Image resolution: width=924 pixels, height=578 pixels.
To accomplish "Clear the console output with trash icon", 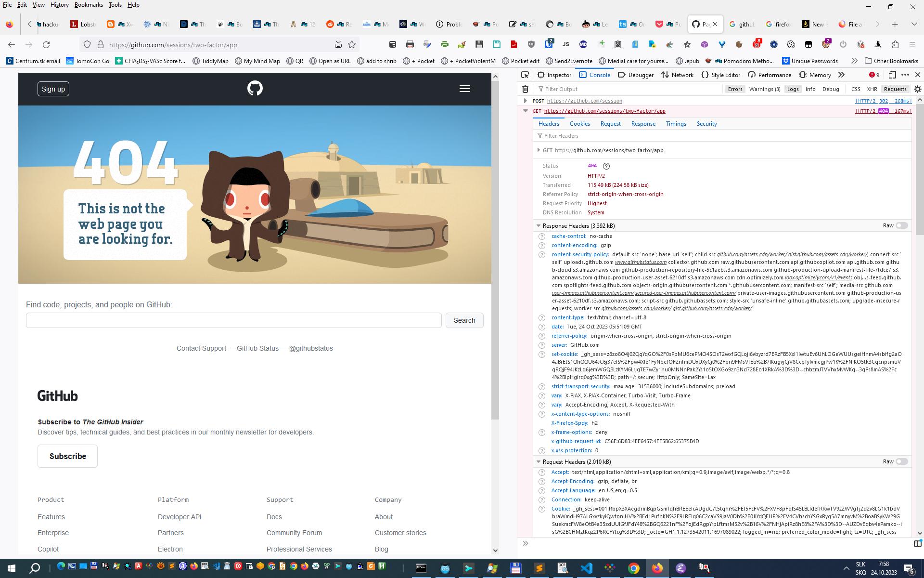I will (525, 89).
